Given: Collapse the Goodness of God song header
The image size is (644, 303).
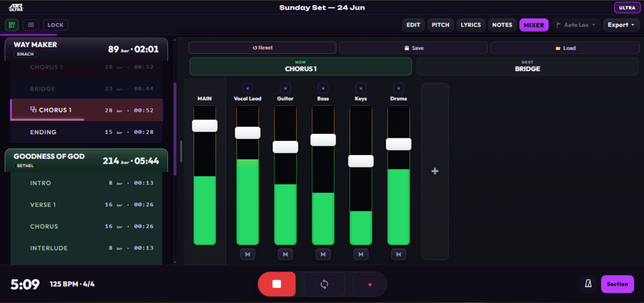Looking at the screenshot, I should tap(87, 160).
